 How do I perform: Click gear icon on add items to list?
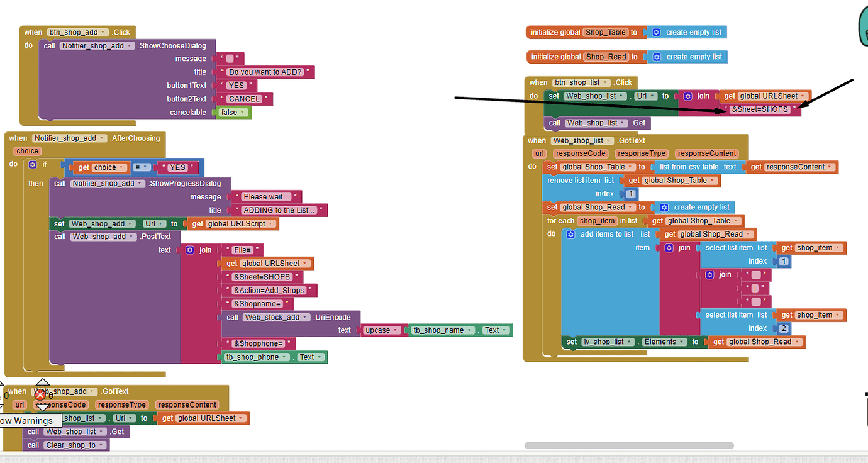click(570, 234)
